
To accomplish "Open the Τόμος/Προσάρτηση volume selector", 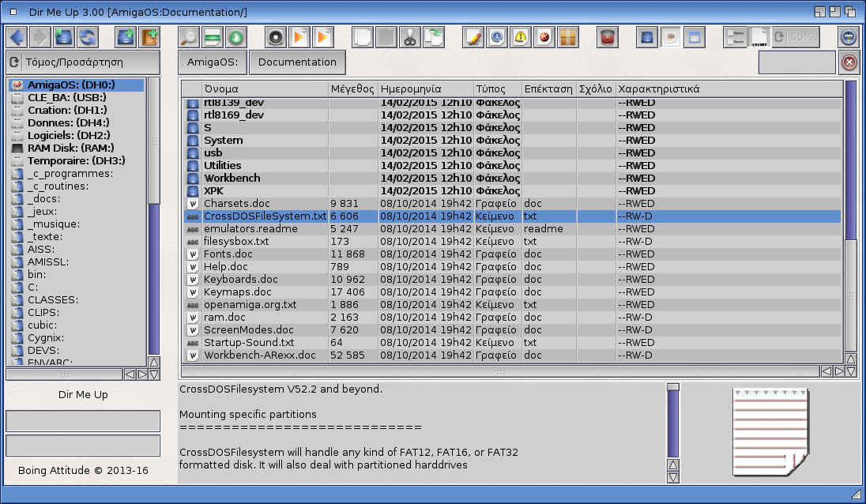I will (x=83, y=62).
